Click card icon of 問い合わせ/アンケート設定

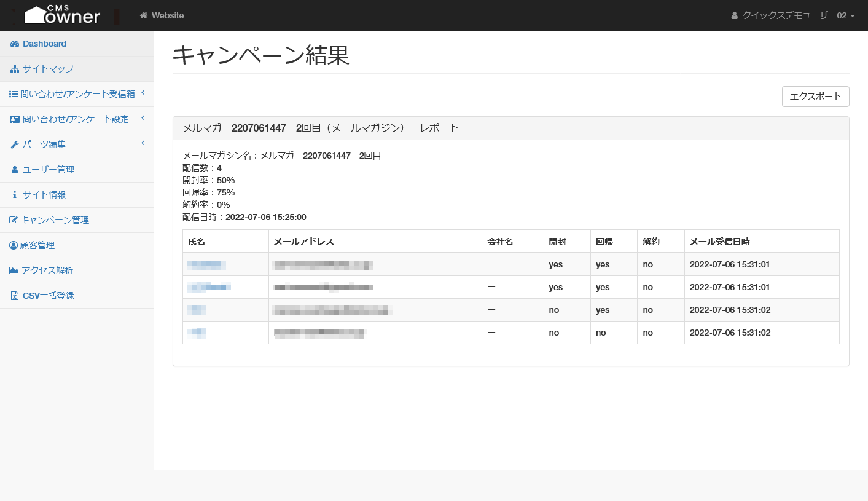[15, 119]
